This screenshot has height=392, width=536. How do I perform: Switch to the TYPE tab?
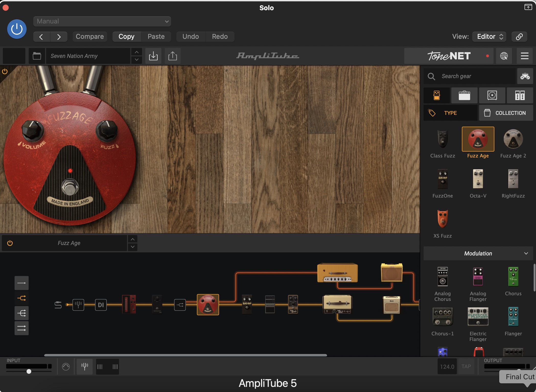pos(450,113)
